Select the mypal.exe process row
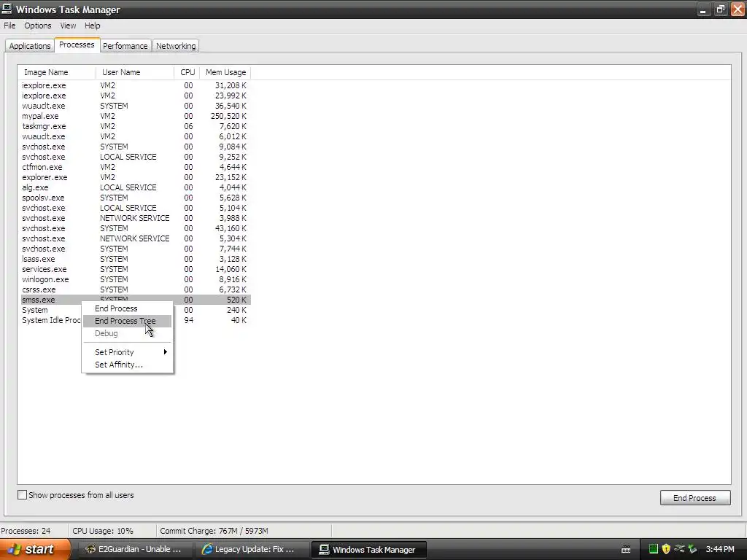 136,116
